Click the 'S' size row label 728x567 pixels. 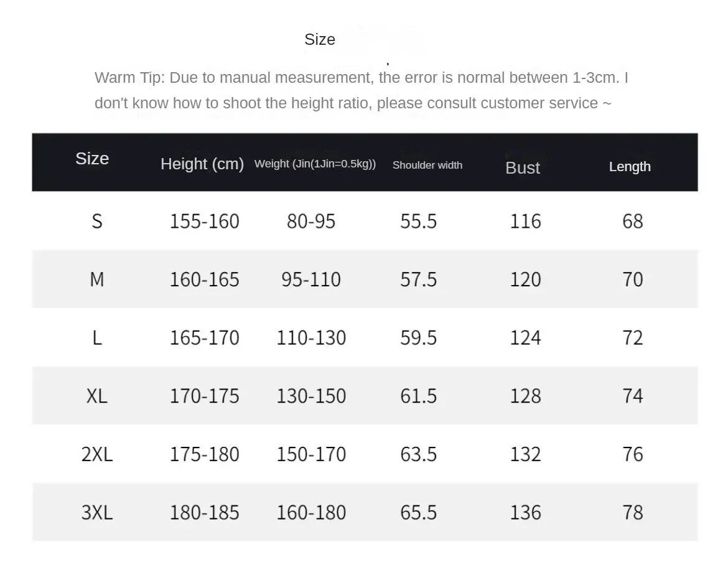point(97,221)
